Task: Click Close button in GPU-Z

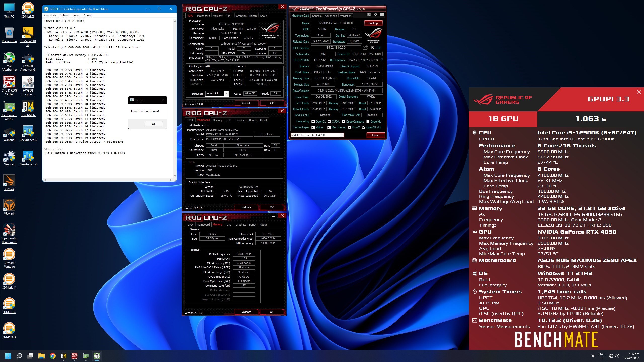Action: tap(375, 135)
